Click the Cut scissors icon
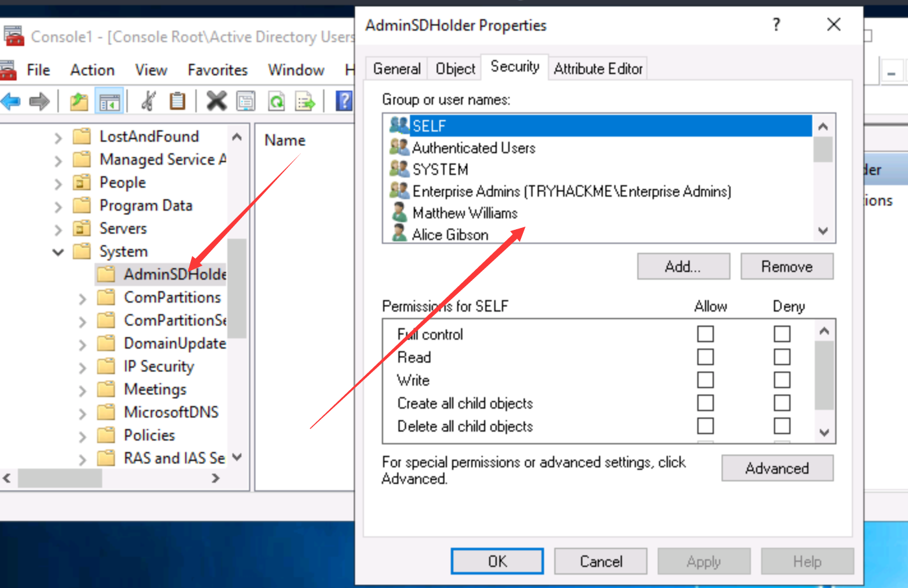 (148, 101)
